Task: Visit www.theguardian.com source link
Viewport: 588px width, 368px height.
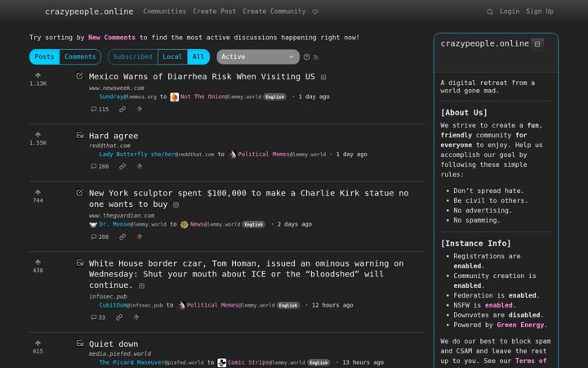Action: [x=122, y=216]
